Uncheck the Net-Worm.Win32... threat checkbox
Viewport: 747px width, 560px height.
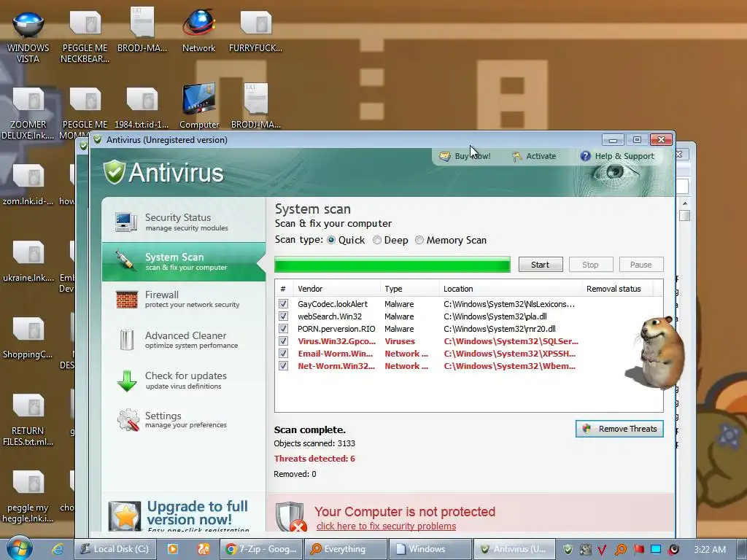coord(284,366)
